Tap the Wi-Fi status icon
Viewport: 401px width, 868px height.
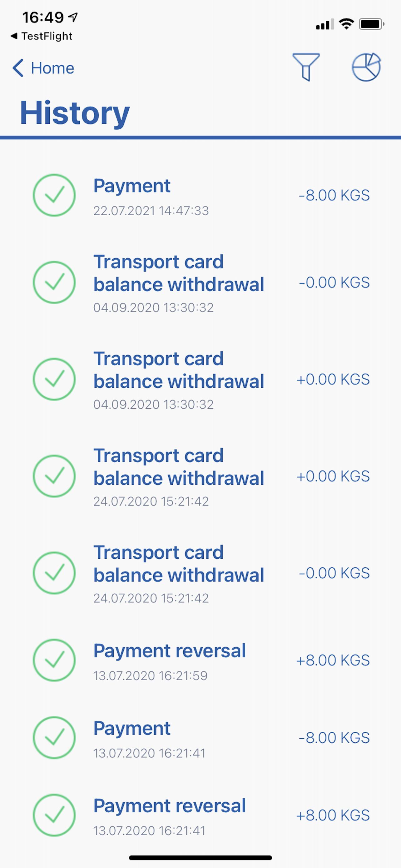[x=346, y=24]
